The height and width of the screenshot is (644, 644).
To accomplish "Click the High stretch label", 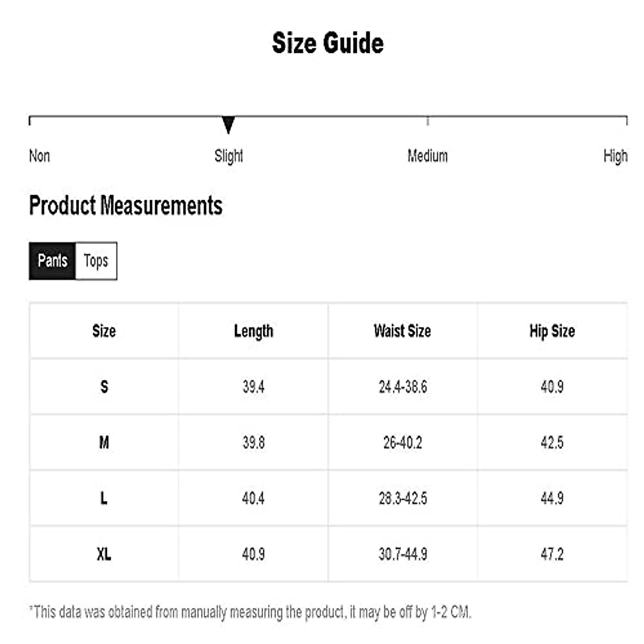I will coord(615,156).
